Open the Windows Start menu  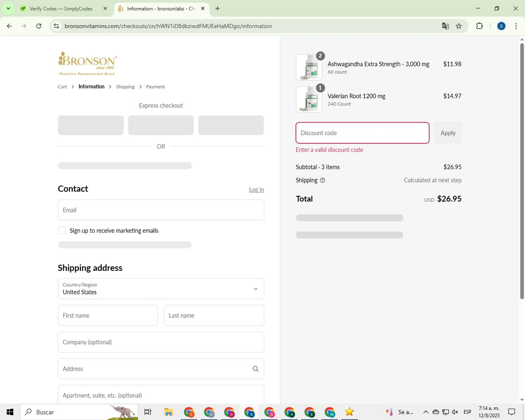coord(10,412)
